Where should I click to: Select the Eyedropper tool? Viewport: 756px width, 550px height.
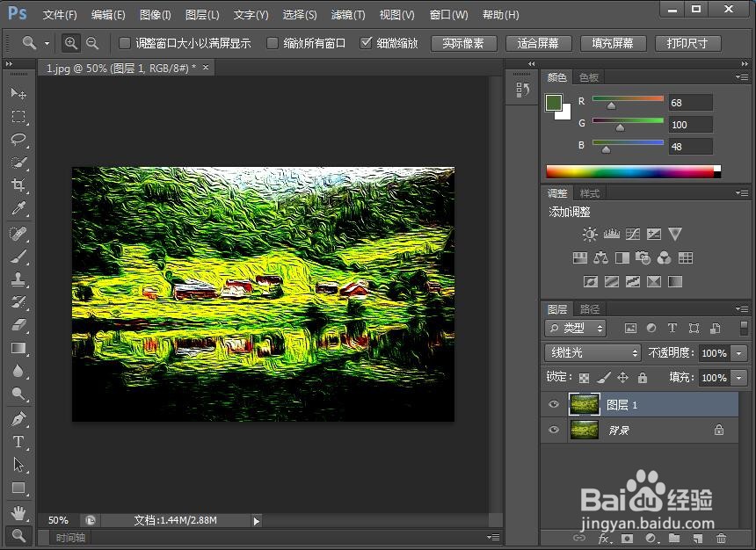point(18,208)
